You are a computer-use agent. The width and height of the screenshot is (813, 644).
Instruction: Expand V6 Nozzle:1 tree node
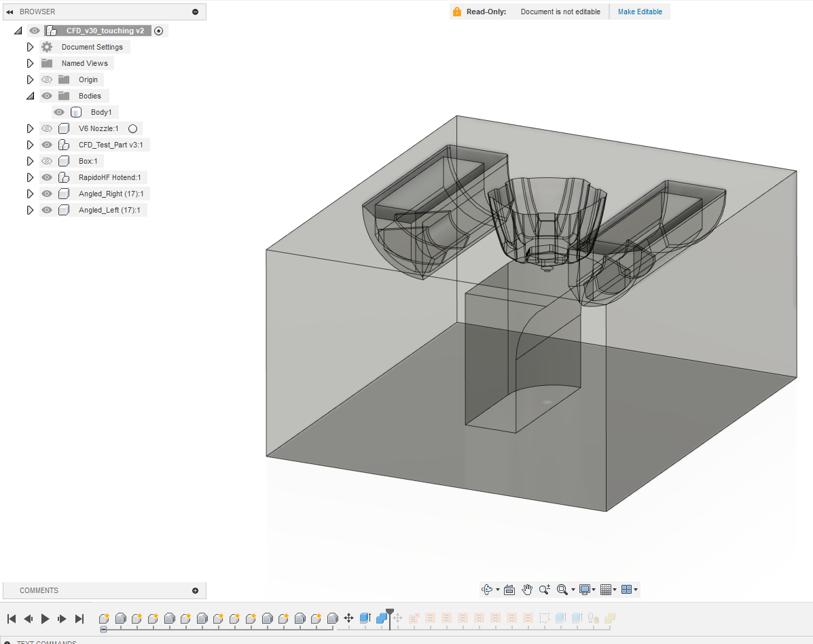(30, 128)
